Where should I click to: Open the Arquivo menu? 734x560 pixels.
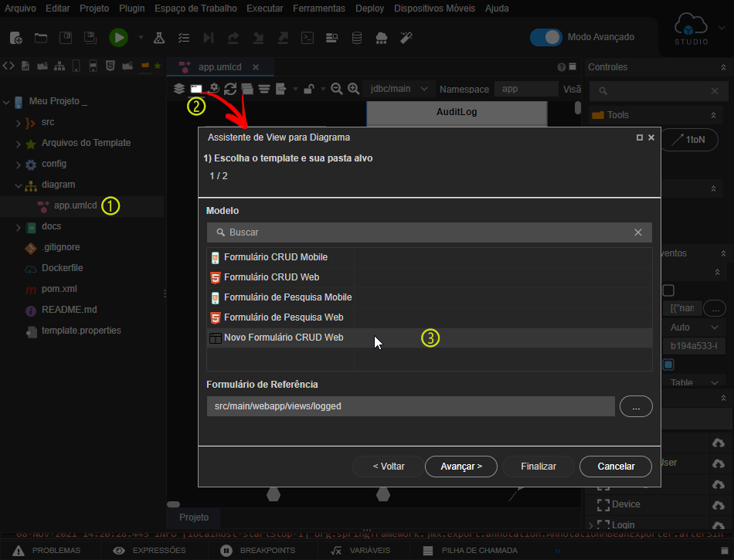[20, 8]
